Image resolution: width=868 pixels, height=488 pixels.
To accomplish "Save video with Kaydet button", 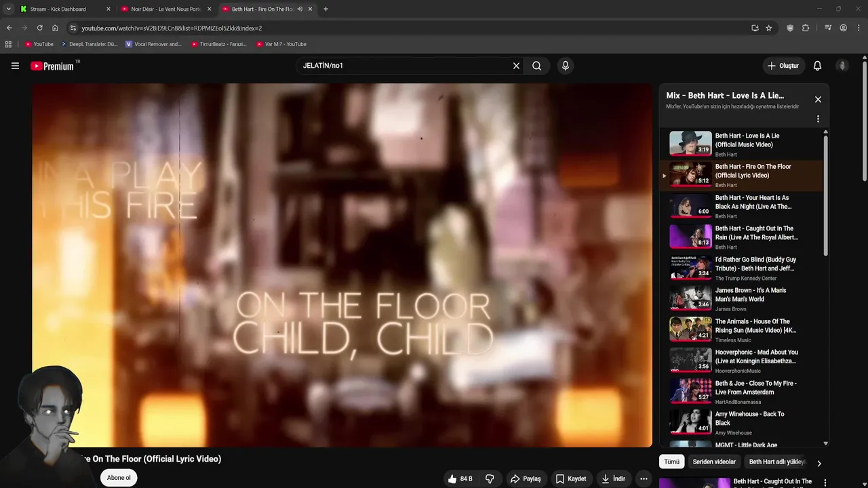I will coord(571,479).
